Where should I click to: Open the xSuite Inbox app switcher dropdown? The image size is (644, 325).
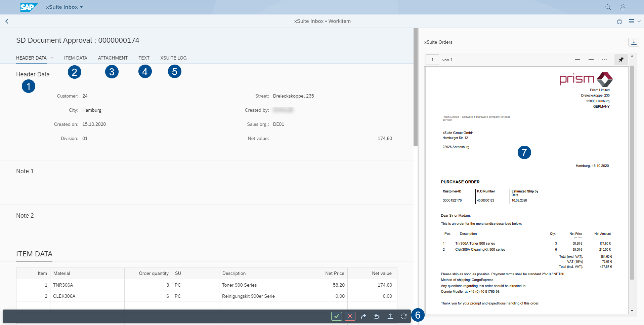[x=64, y=7]
